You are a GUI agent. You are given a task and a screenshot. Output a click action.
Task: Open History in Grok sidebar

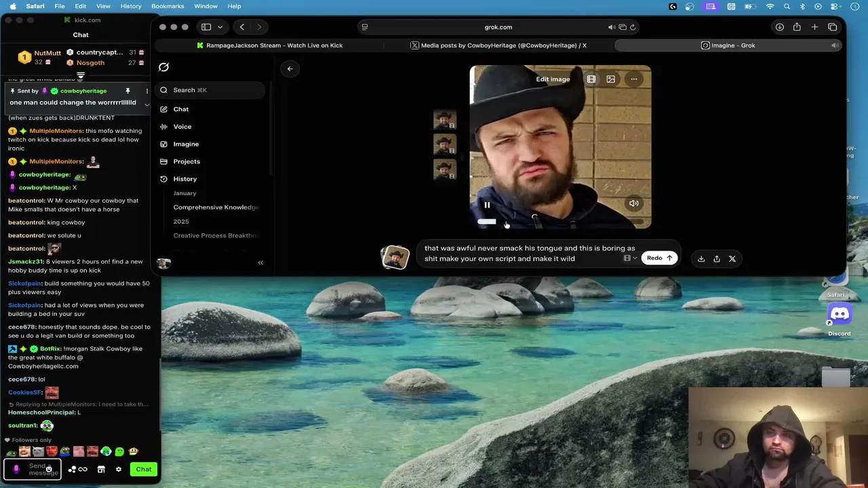coord(184,179)
